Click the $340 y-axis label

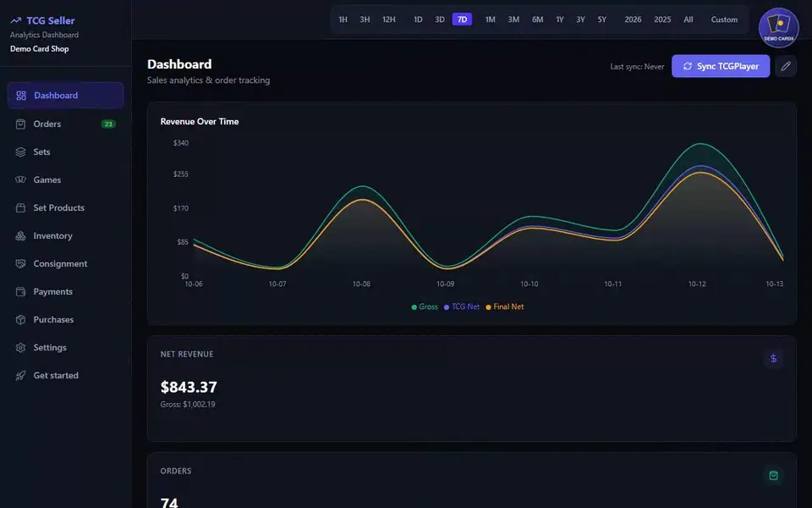[181, 143]
